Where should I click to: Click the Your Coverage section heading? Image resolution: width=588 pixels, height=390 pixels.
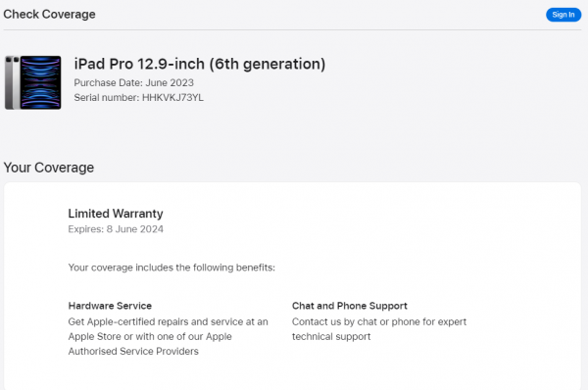pos(49,168)
